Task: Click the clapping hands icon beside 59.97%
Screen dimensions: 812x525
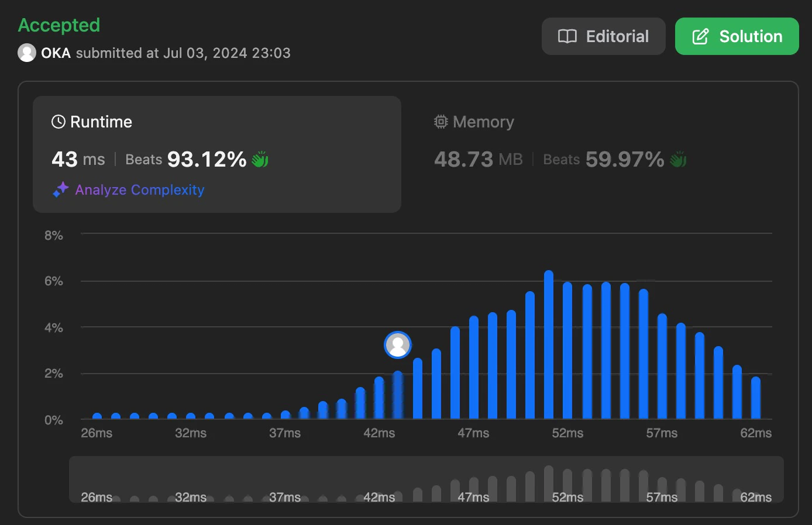Action: pos(678,159)
